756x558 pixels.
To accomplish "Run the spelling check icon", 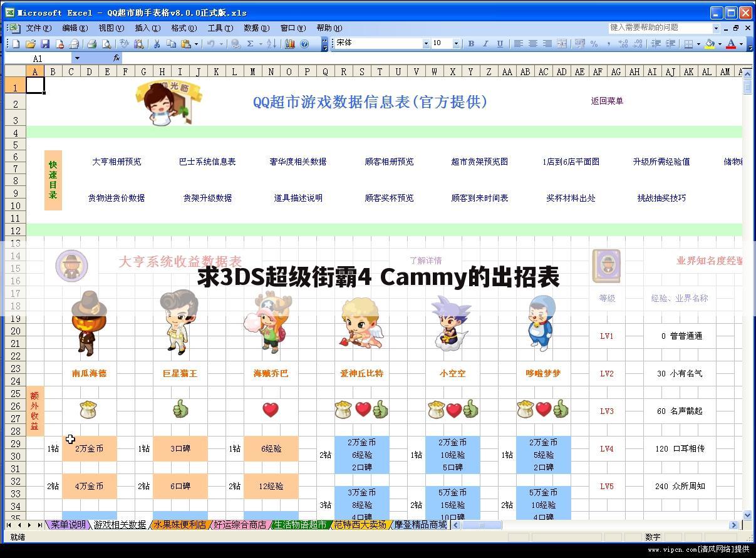I will tap(124, 44).
